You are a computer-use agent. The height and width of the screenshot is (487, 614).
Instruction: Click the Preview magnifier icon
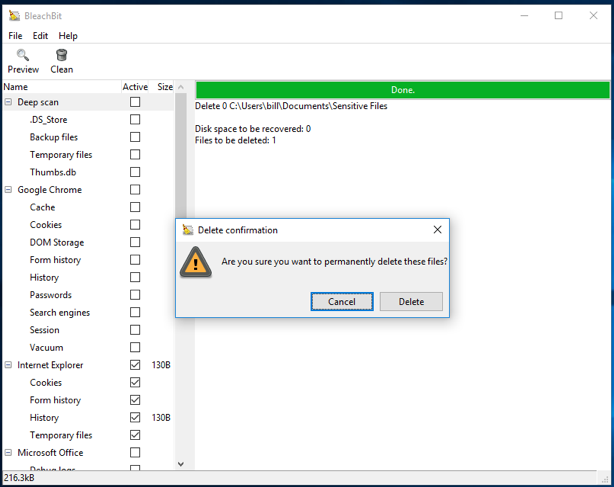coord(23,56)
